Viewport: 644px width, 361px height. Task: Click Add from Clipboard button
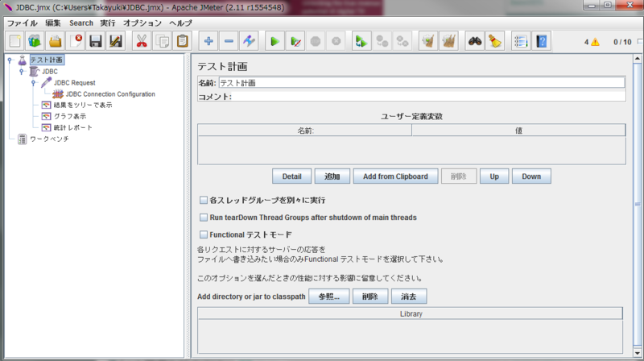pos(395,176)
